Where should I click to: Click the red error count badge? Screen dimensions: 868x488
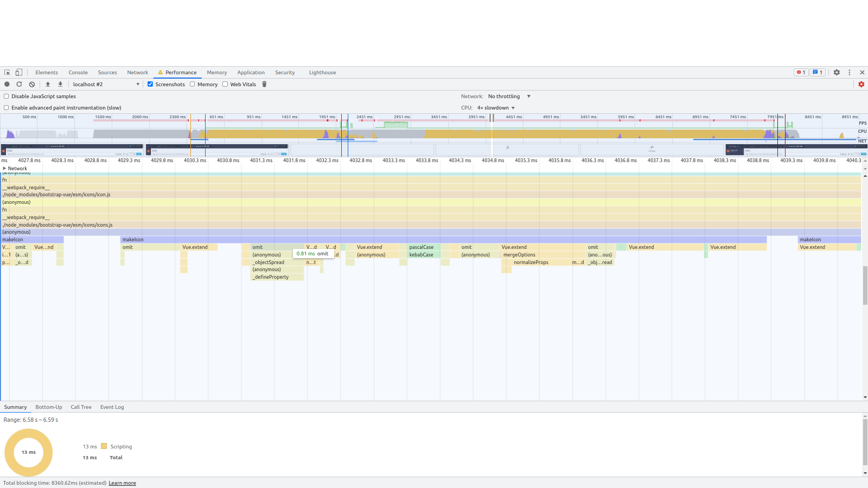tap(801, 73)
